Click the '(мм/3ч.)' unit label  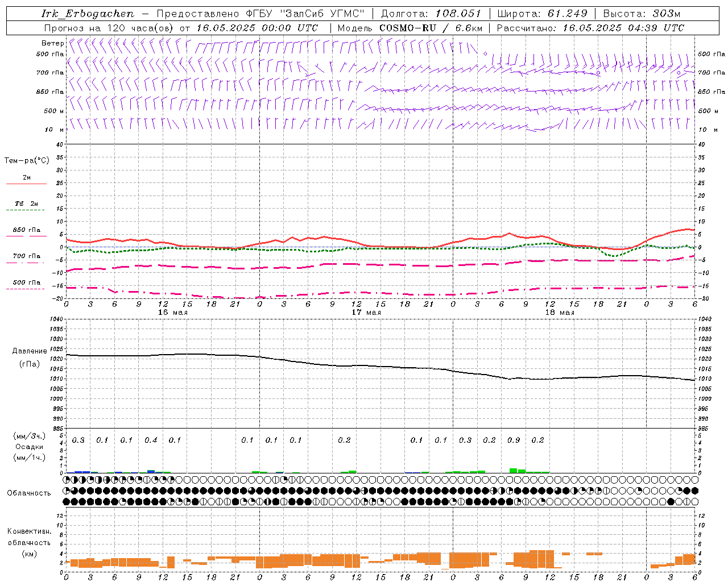[30, 436]
